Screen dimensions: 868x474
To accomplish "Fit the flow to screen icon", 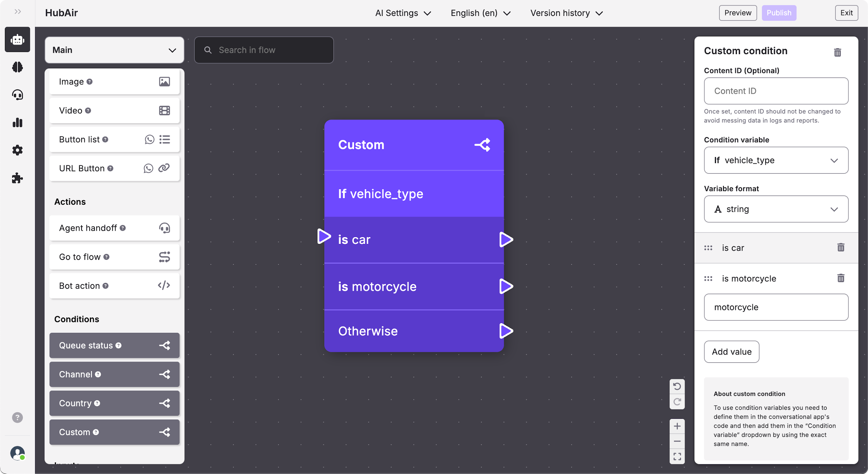I will (677, 456).
